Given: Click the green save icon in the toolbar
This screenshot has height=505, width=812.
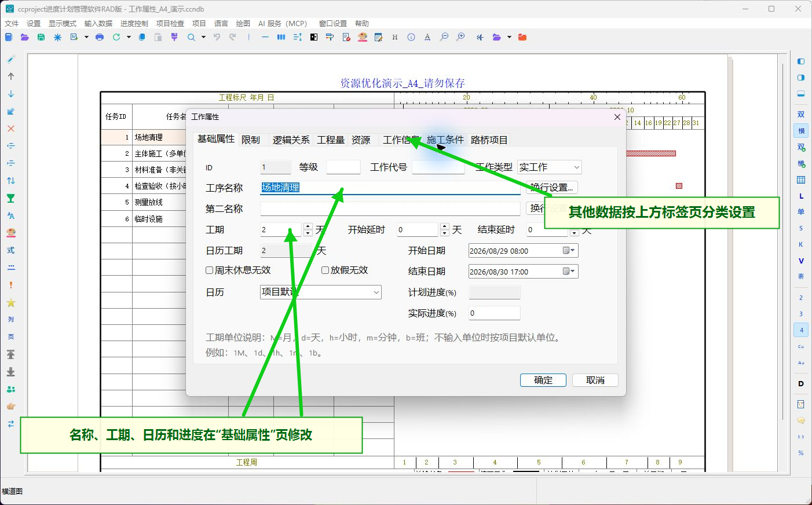Looking at the screenshot, I should click(x=41, y=37).
